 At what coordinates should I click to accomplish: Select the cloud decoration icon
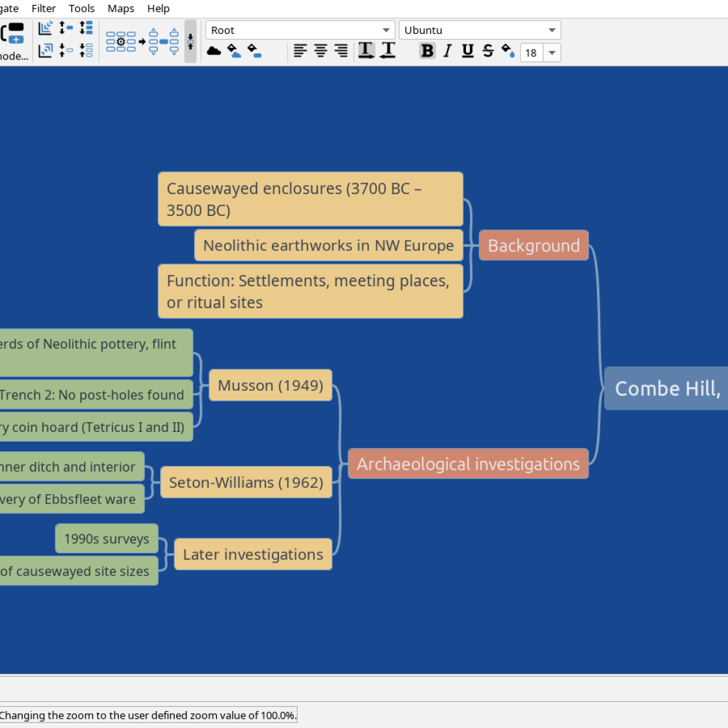(x=214, y=50)
